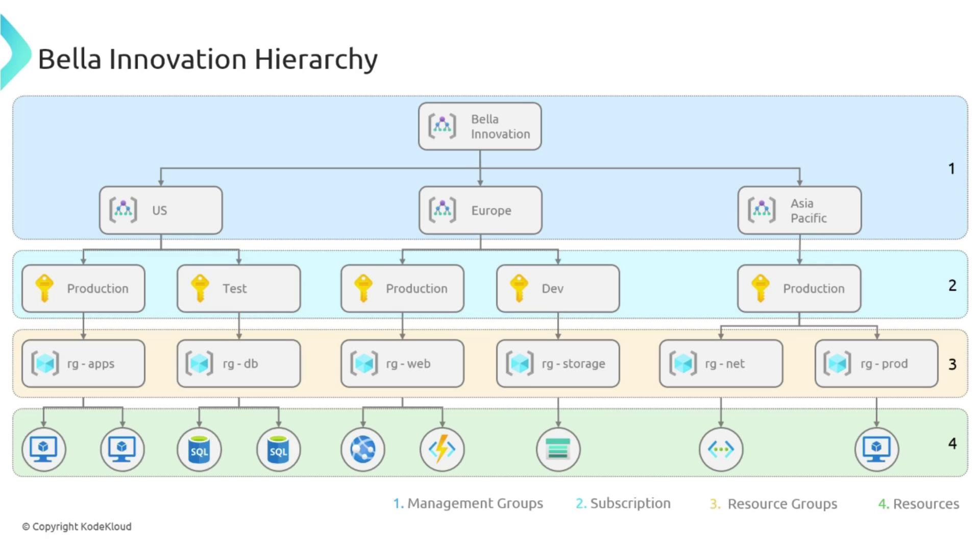
Task: Click the rg - db resource group icon
Action: click(200, 363)
